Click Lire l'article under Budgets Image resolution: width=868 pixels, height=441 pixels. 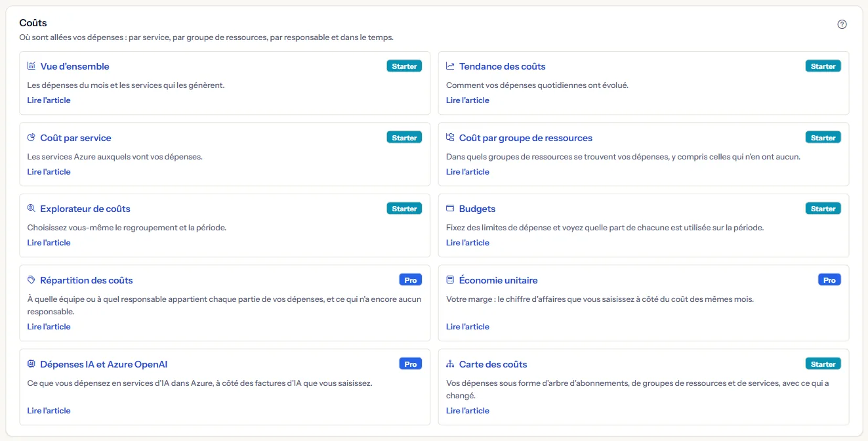(x=467, y=243)
